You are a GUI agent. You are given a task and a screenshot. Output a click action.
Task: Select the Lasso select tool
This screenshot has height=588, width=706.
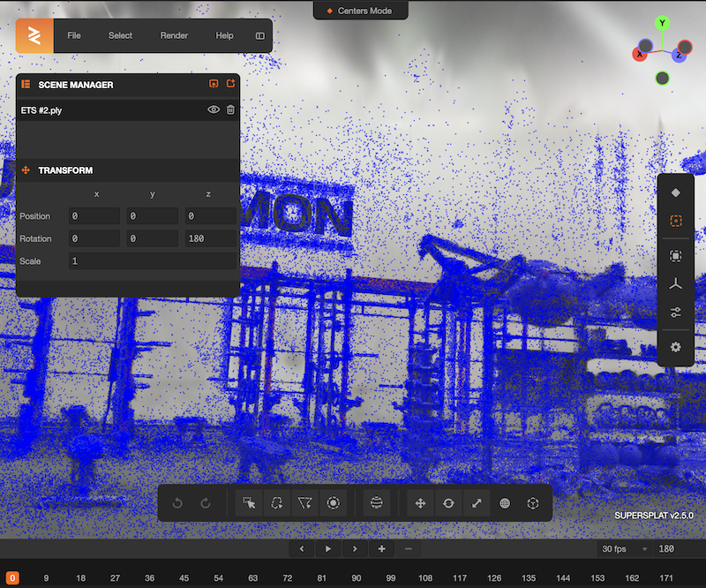coord(277,503)
